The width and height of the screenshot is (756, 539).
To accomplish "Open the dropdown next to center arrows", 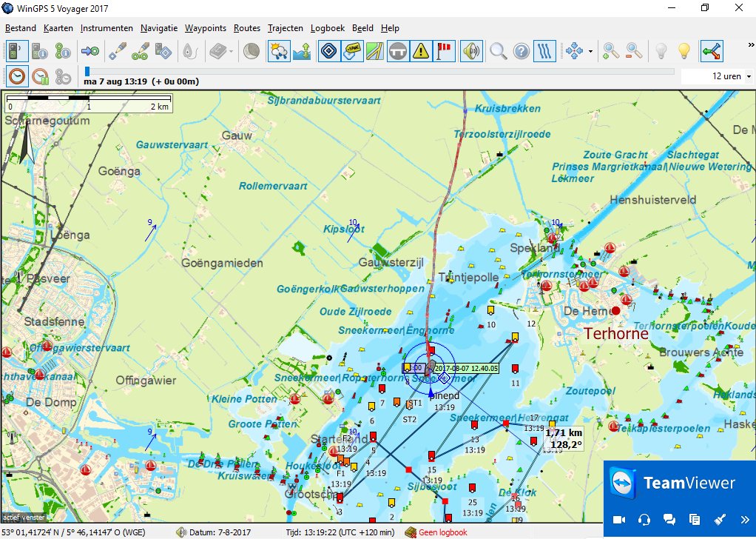I will (590, 52).
